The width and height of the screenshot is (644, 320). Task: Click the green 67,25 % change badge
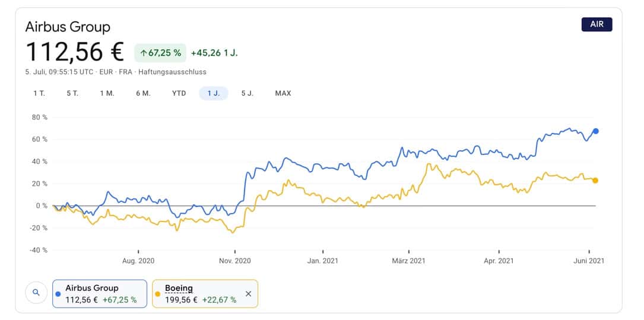(x=160, y=53)
